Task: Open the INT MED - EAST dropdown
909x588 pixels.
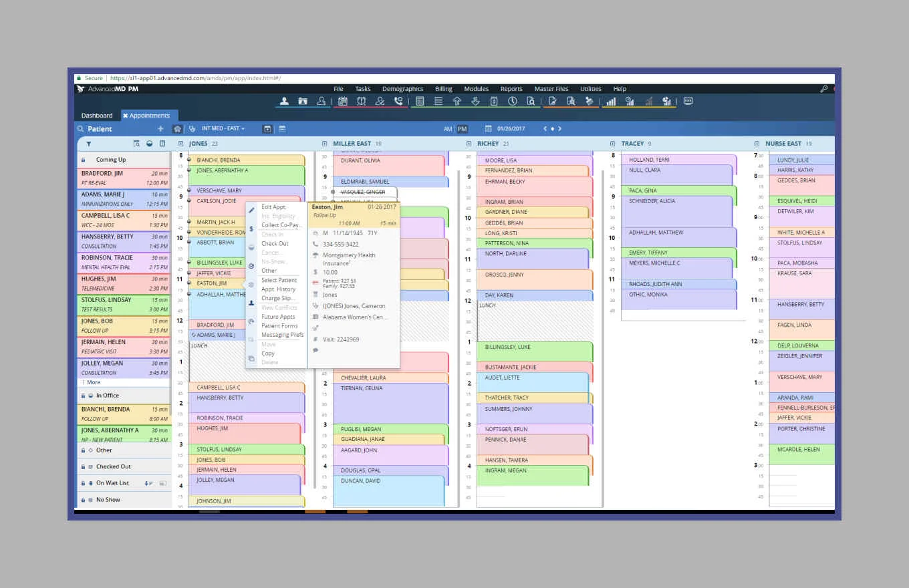Action: 223,129
